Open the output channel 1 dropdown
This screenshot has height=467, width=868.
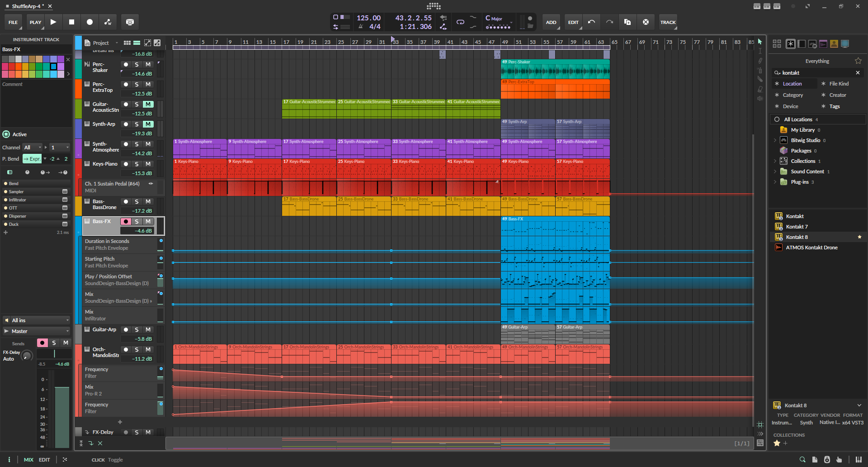point(60,147)
